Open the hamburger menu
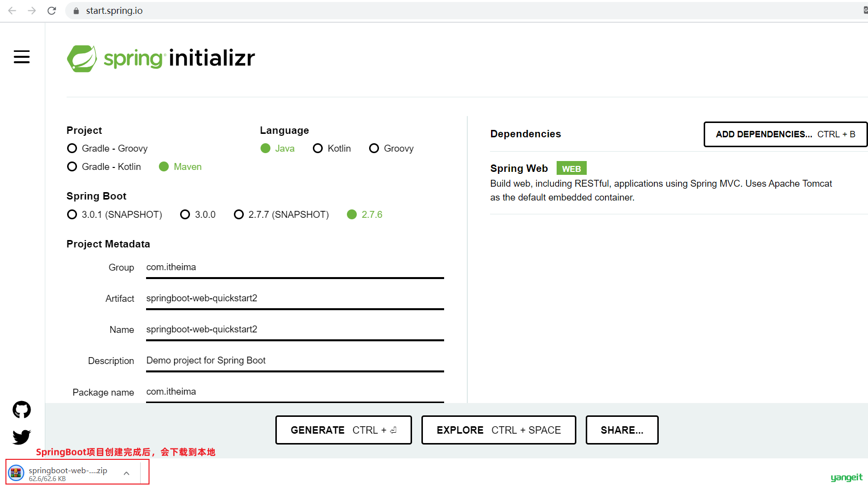The width and height of the screenshot is (868, 487). click(x=22, y=57)
